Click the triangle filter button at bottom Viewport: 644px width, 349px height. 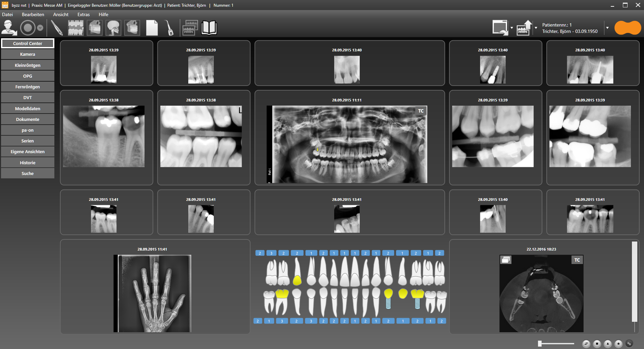(x=608, y=344)
